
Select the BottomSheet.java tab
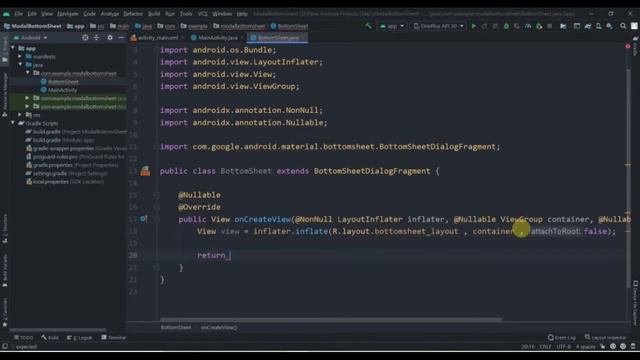[277, 38]
